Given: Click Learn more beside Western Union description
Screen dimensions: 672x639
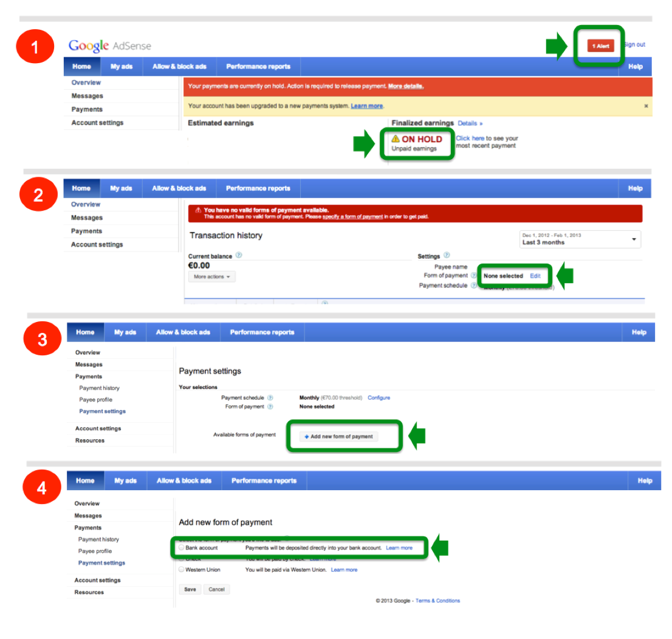Looking at the screenshot, I should coord(344,570).
